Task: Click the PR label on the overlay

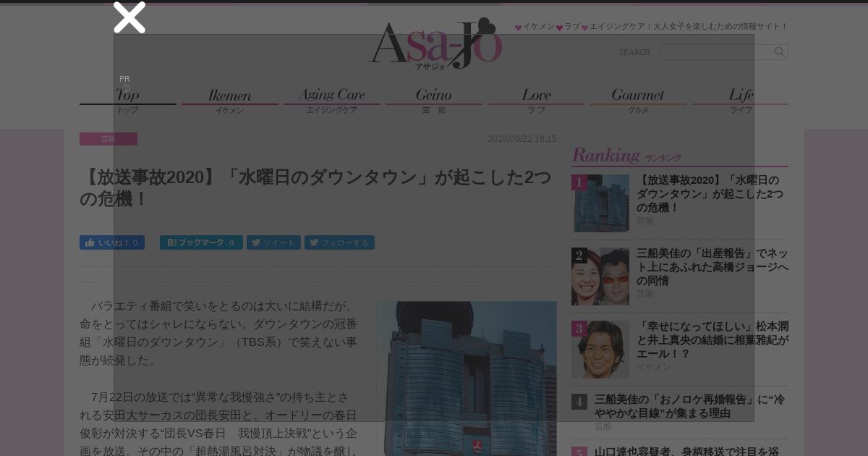Action: click(x=124, y=79)
